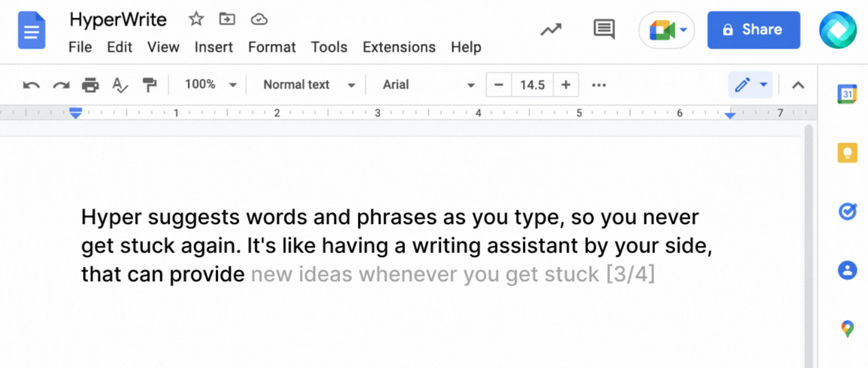Open Google Calendar side panel
Screen dimensions: 868x368
(x=847, y=94)
